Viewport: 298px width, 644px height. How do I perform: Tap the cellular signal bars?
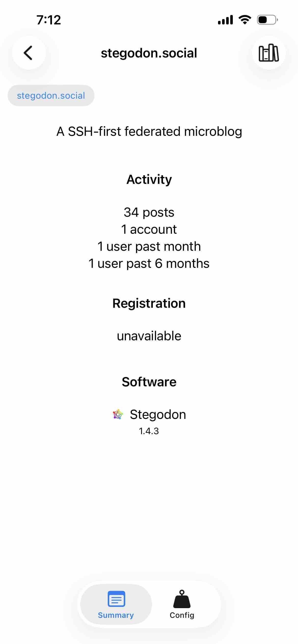(x=225, y=20)
